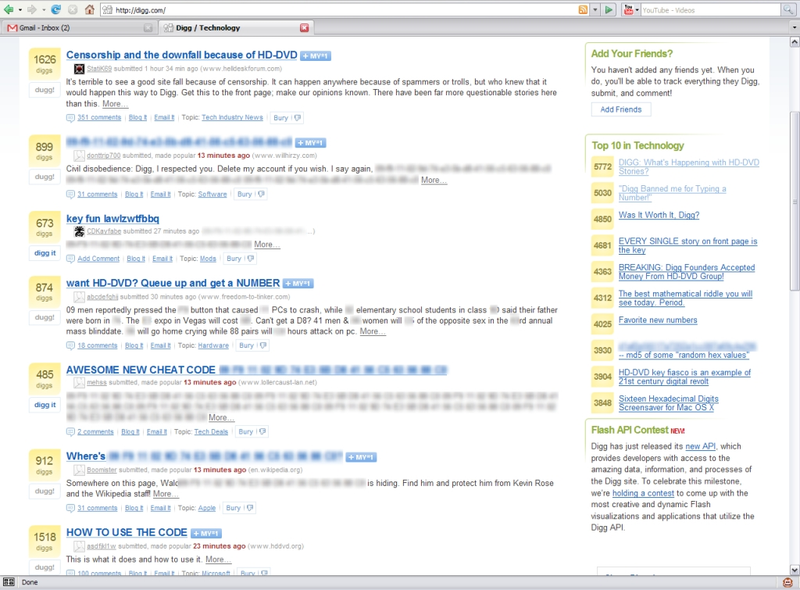Click comment bubble icon beside 18 comments
The height and width of the screenshot is (590, 800).
tap(70, 346)
